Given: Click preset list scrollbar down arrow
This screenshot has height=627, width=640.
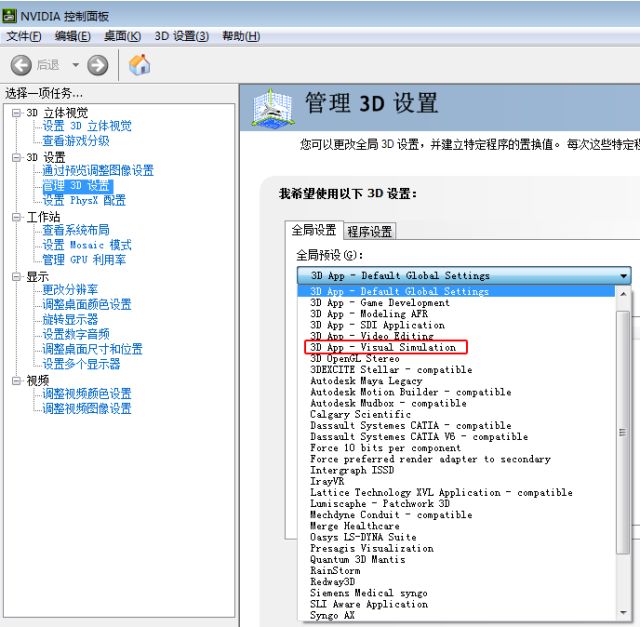Looking at the screenshot, I should [623, 612].
